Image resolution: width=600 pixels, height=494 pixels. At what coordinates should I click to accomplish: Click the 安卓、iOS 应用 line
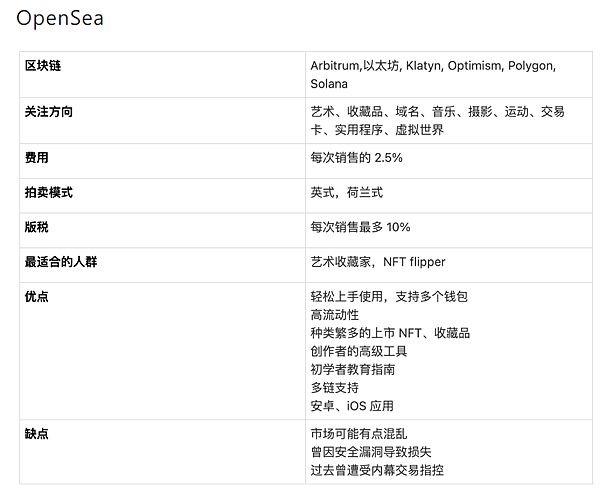point(352,406)
